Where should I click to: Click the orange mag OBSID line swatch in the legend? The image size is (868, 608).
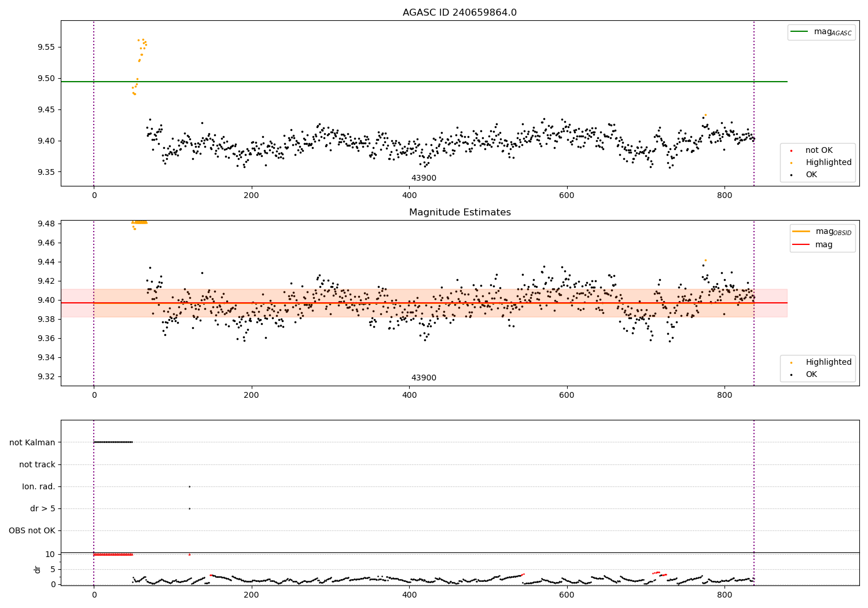[801, 232]
